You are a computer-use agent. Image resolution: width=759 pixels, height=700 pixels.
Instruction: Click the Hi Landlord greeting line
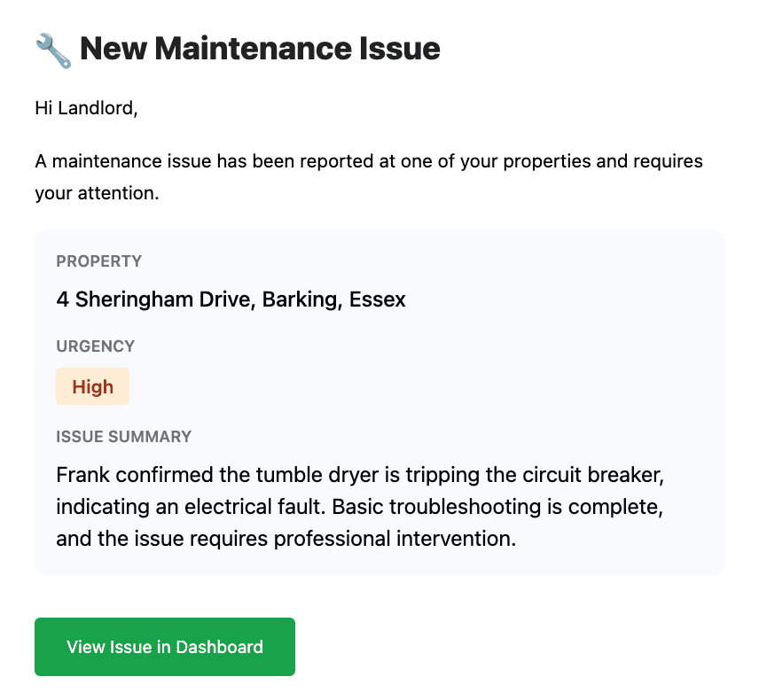(87, 108)
